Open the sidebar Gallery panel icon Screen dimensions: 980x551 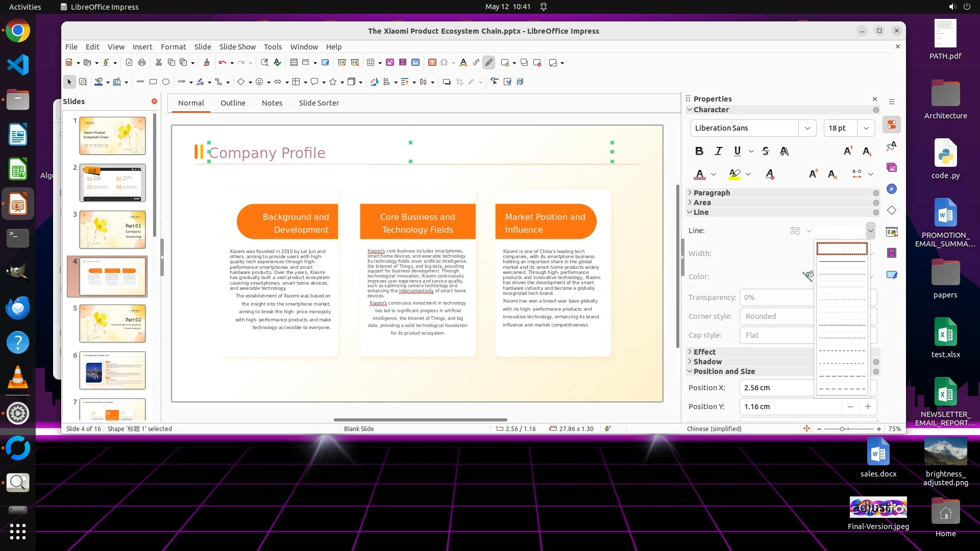(x=892, y=168)
